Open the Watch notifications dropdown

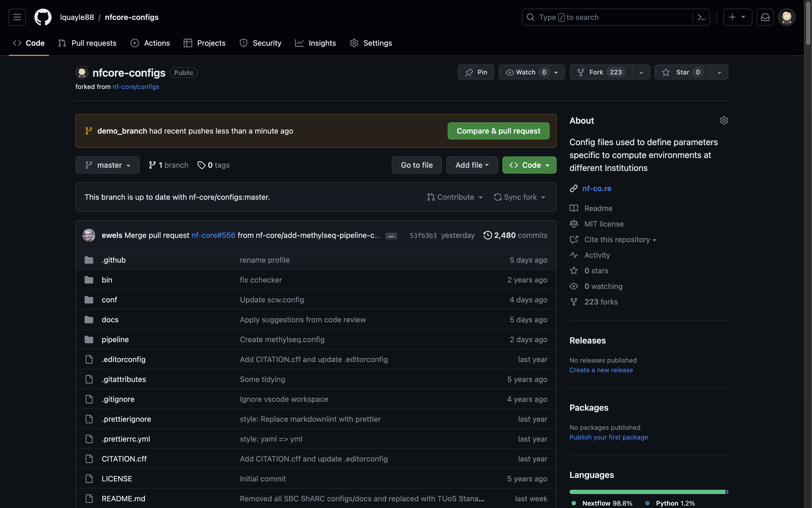531,72
